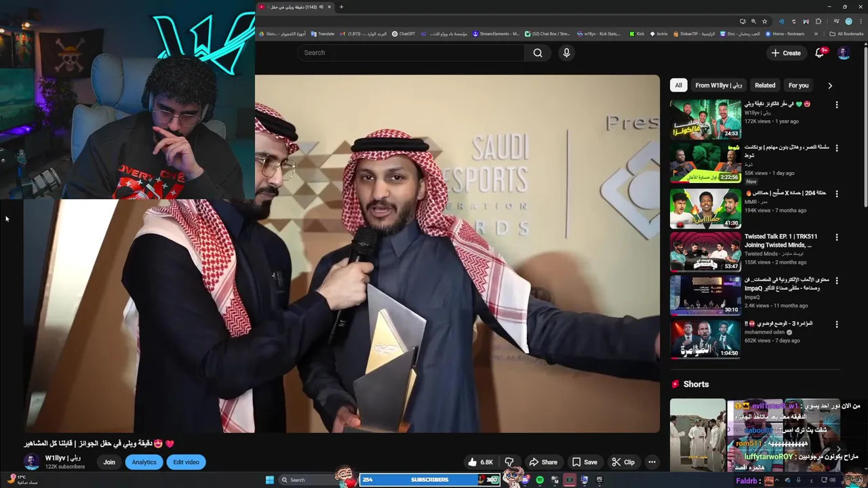The width and height of the screenshot is (868, 488).
Task: Open the ChatGPT bookmark
Action: (x=403, y=33)
